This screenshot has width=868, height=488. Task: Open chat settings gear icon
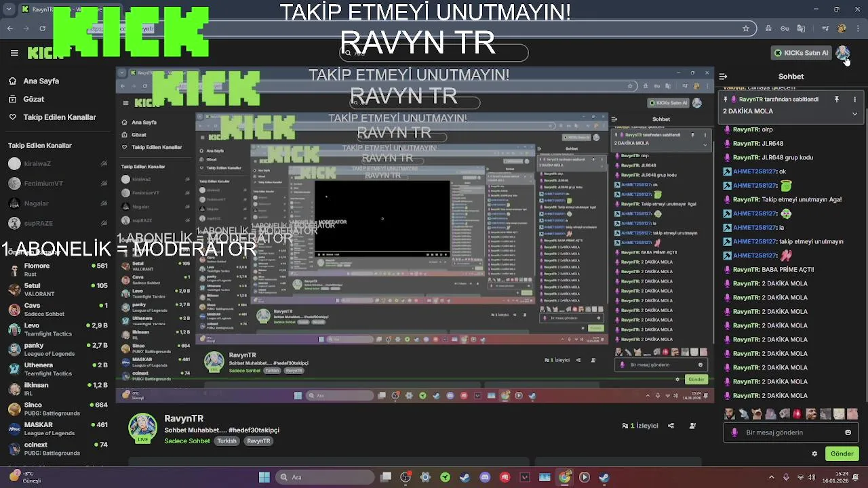[x=814, y=454]
